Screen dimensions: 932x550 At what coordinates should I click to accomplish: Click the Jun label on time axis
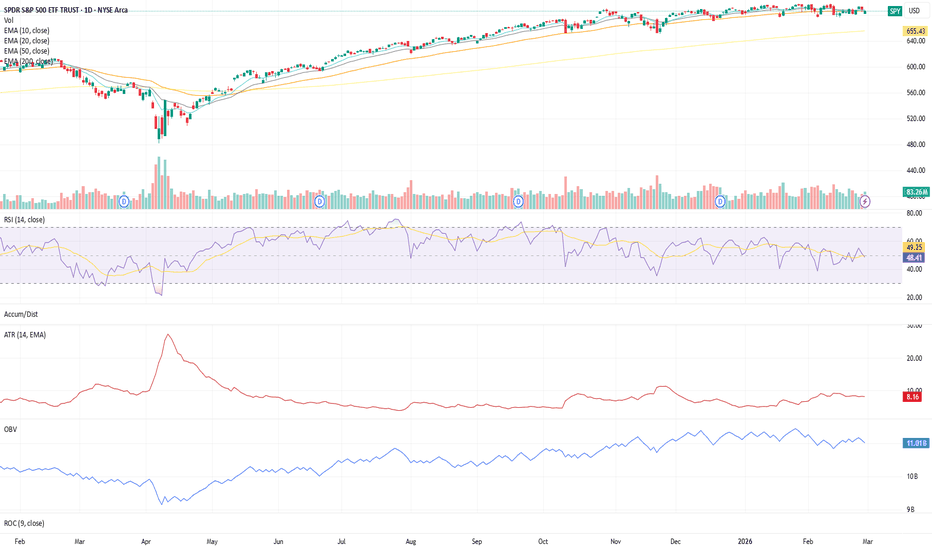point(278,542)
